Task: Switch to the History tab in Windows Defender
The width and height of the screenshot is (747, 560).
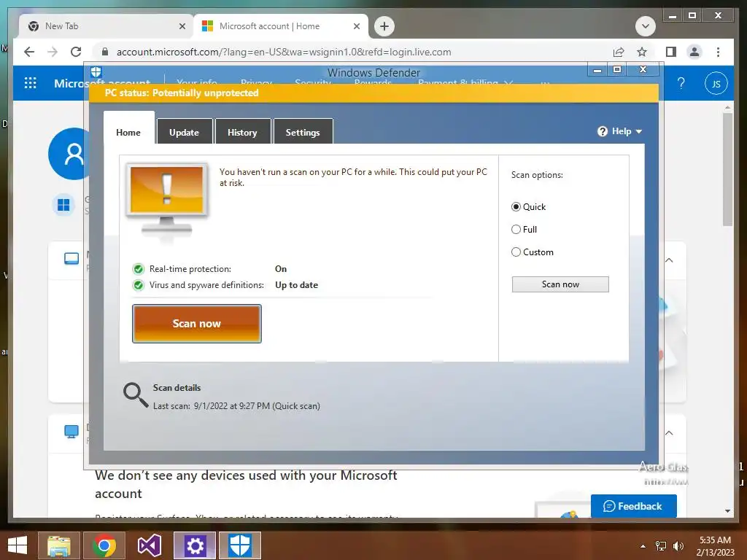Action: (242, 132)
